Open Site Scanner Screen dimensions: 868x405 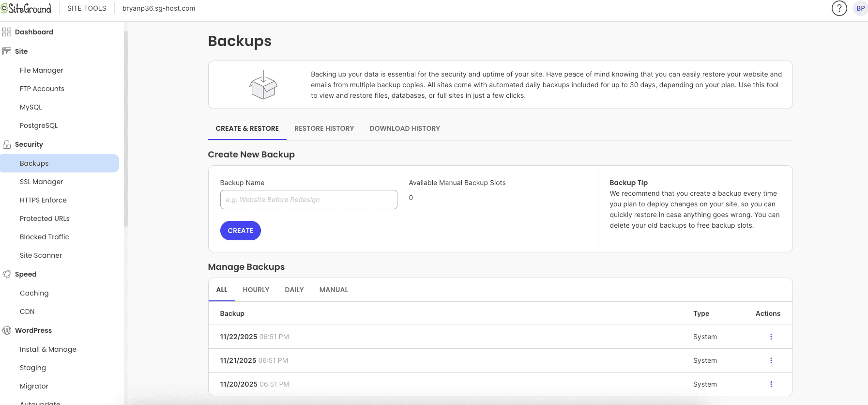pos(41,255)
